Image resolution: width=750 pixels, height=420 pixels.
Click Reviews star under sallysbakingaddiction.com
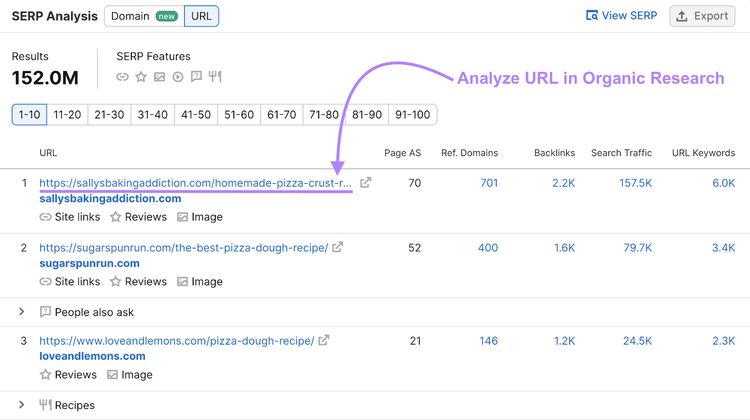(115, 217)
